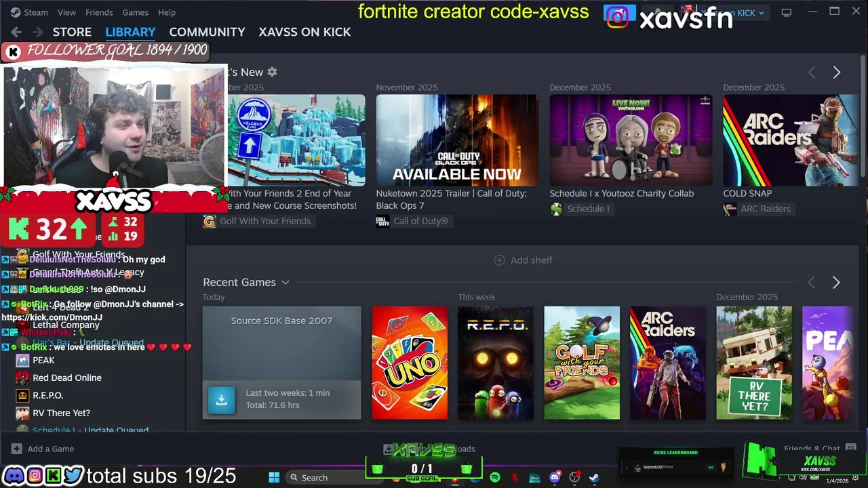Screen dimensions: 868x488
Task: Open Friends & Chat panel
Action: coord(820,449)
